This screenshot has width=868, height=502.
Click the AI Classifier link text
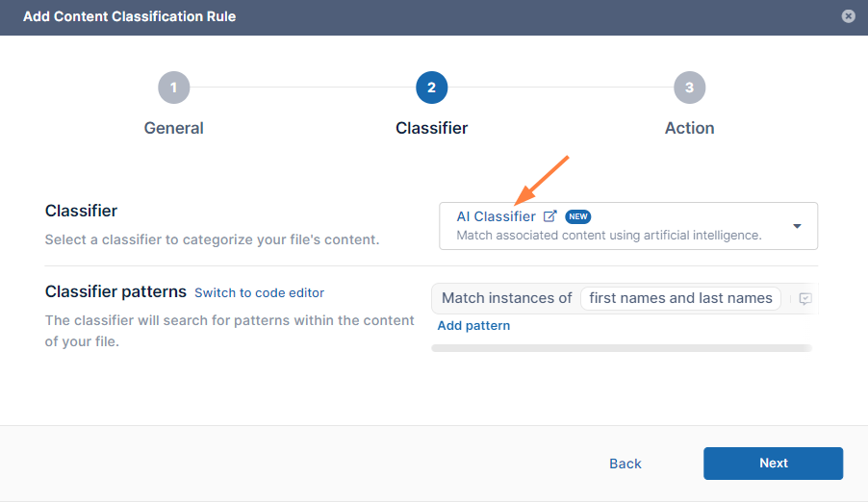[496, 216]
